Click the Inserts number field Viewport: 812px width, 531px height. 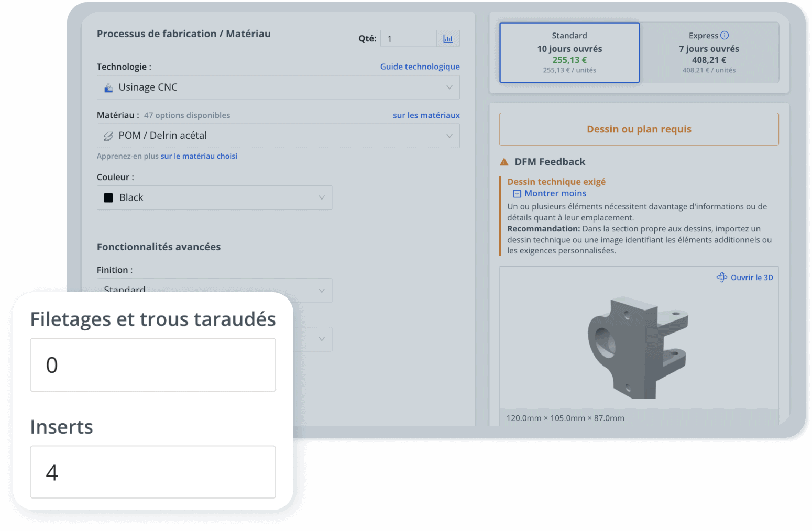(x=153, y=472)
